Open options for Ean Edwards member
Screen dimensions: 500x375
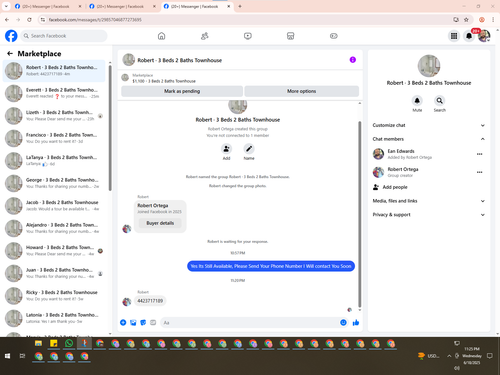tap(479, 154)
